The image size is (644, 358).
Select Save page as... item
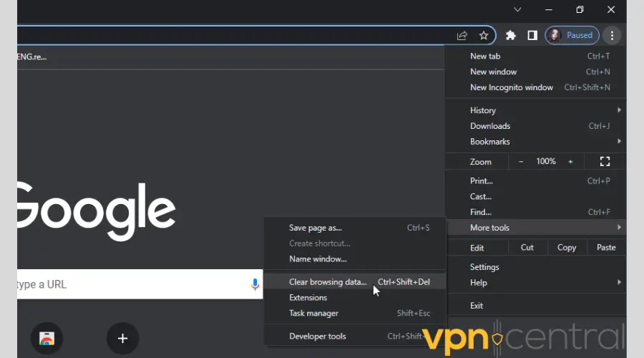(x=355, y=228)
